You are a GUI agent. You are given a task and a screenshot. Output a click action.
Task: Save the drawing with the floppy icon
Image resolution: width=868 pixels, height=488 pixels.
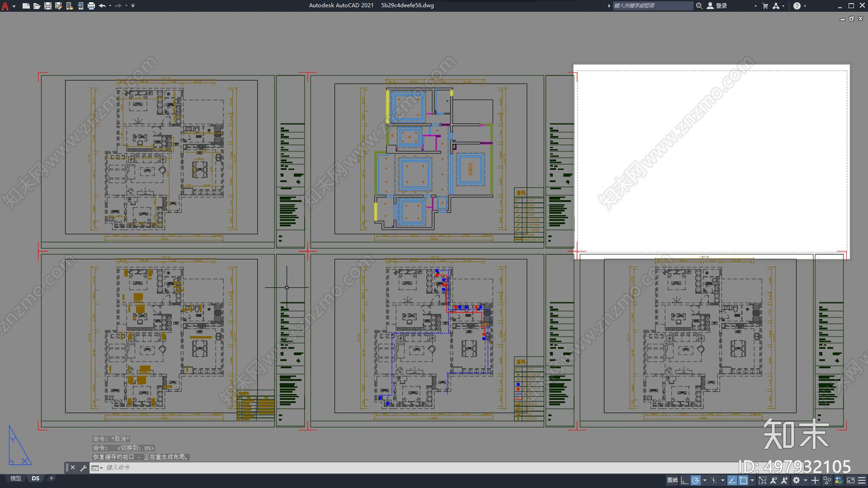pyautogui.click(x=48, y=6)
